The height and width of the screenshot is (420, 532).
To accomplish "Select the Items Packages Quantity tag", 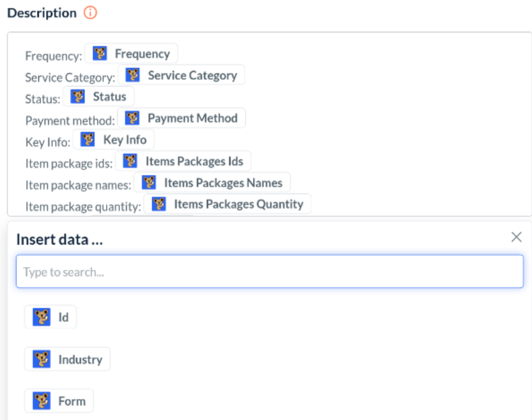I will [228, 204].
